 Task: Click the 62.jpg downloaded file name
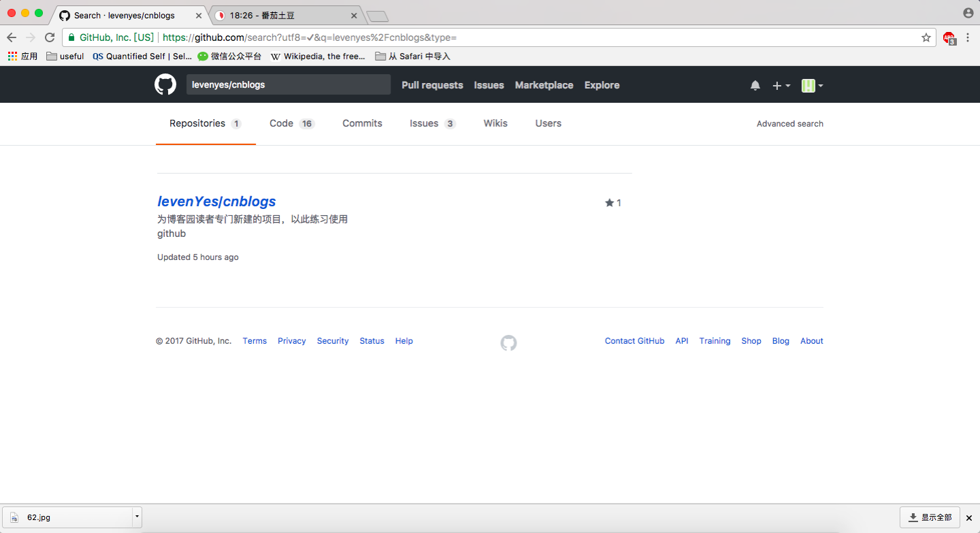tap(39, 517)
